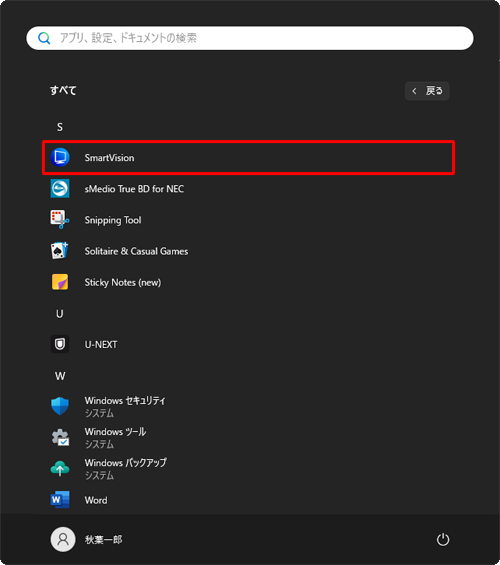The height and width of the screenshot is (565, 500).
Task: Launch the Word app icon
Action: tap(60, 500)
